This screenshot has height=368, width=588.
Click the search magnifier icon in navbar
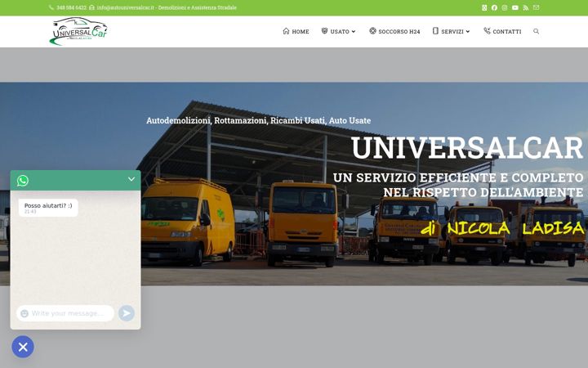pyautogui.click(x=537, y=31)
